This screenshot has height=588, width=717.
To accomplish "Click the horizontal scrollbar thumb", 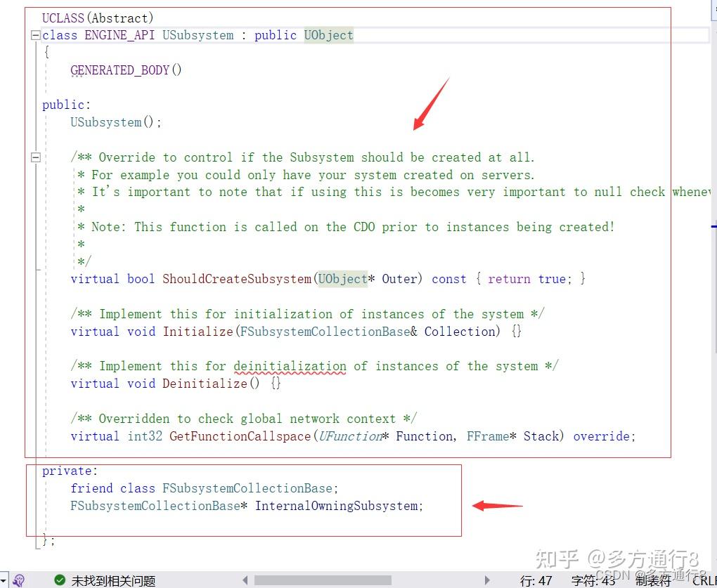I will [323, 580].
